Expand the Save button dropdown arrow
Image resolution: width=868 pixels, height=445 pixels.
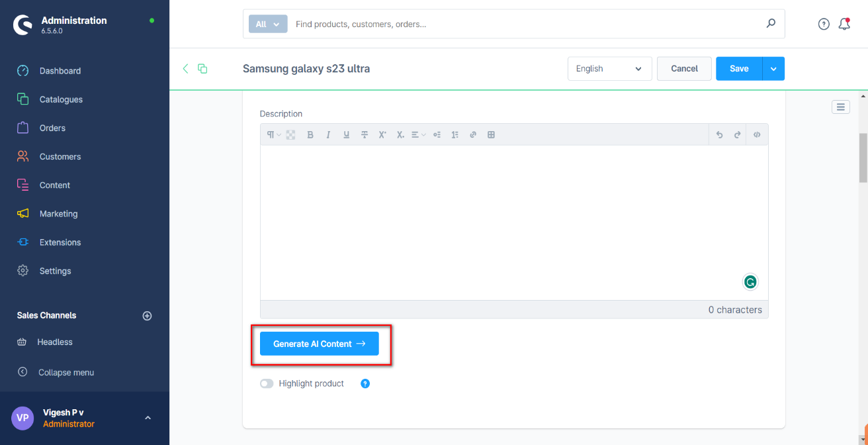pos(773,69)
